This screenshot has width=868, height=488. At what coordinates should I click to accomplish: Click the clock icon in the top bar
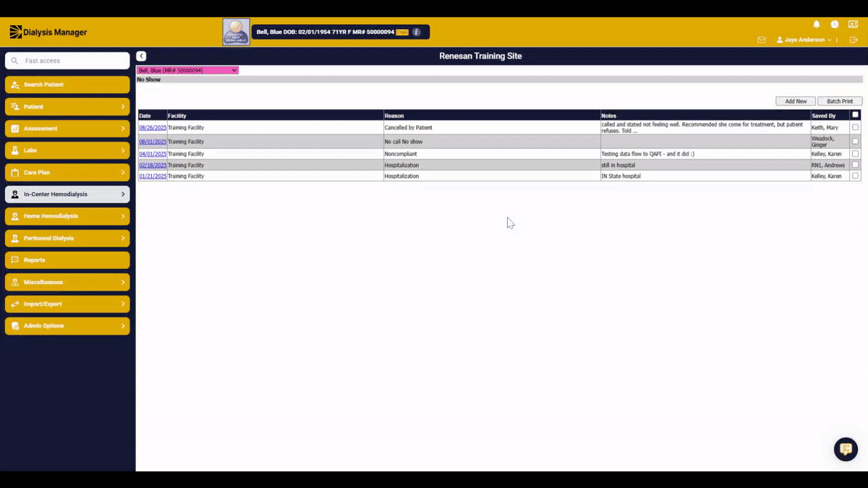[835, 25]
